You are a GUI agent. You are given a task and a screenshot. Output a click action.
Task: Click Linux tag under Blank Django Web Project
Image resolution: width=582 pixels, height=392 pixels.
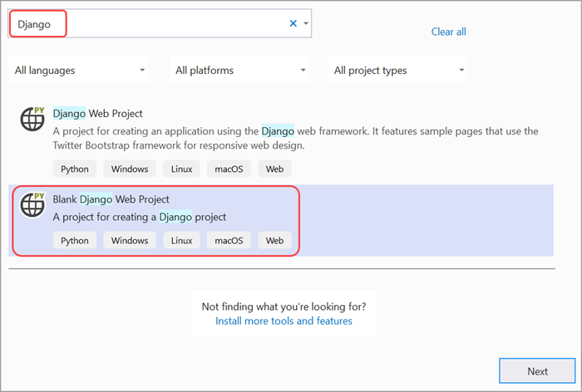pyautogui.click(x=181, y=240)
